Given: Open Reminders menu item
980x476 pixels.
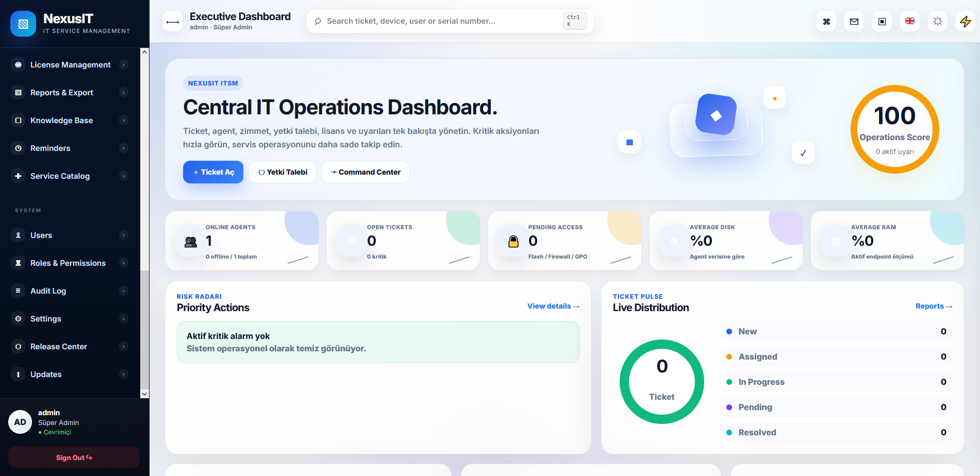Looking at the screenshot, I should pos(70,148).
